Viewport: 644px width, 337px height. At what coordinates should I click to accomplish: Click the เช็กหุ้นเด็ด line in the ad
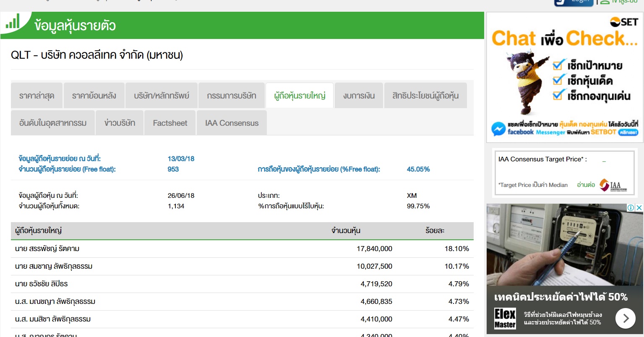[x=583, y=80]
